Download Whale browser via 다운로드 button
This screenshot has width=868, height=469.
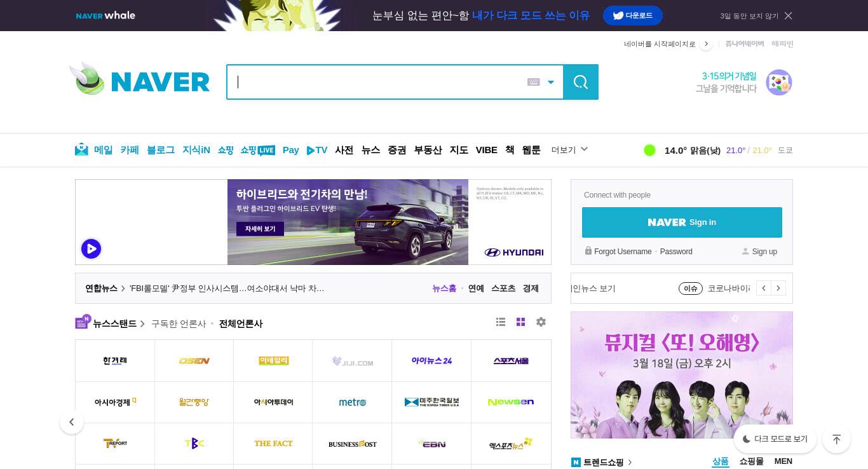pos(633,15)
